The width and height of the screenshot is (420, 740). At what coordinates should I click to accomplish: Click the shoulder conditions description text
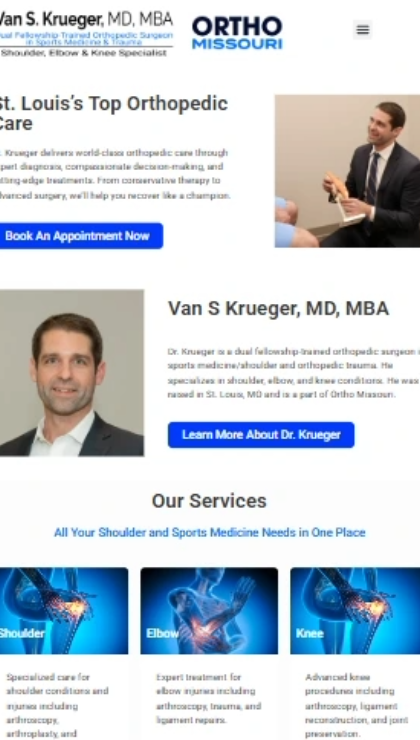pyautogui.click(x=58, y=706)
